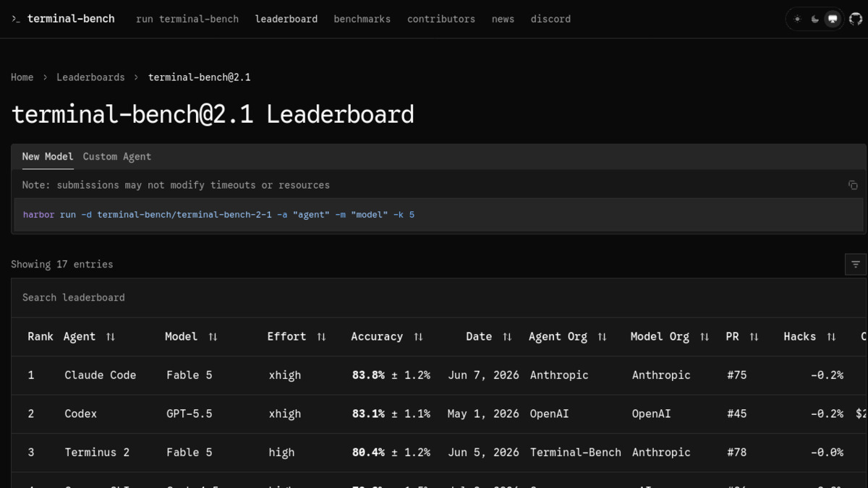Click xhigh effort in Claude Code row
Image resolution: width=868 pixels, height=488 pixels.
[x=284, y=375]
